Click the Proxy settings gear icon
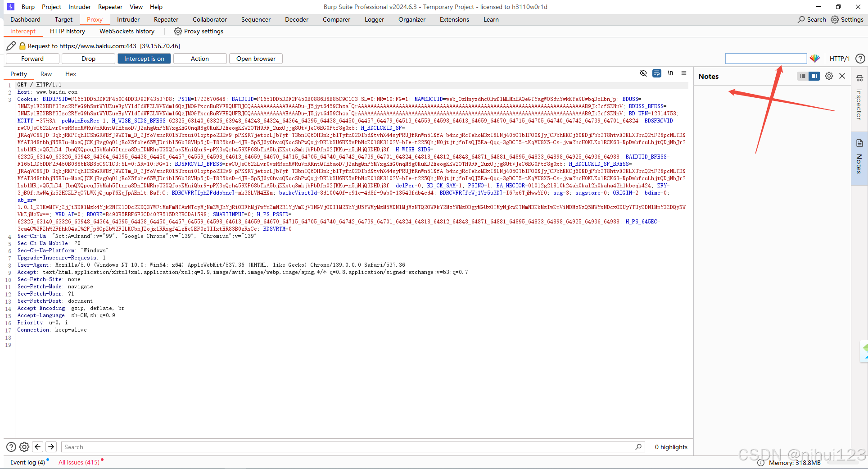 pyautogui.click(x=178, y=31)
